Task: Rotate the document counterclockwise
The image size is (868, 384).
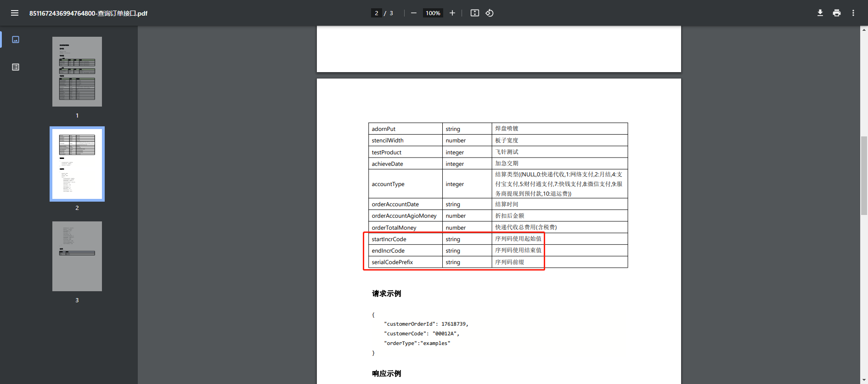Action: 490,13
